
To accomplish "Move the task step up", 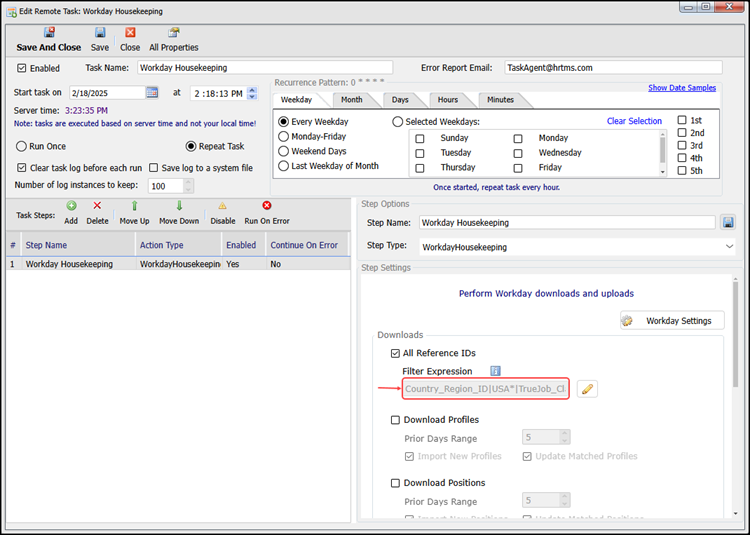I will tap(134, 206).
